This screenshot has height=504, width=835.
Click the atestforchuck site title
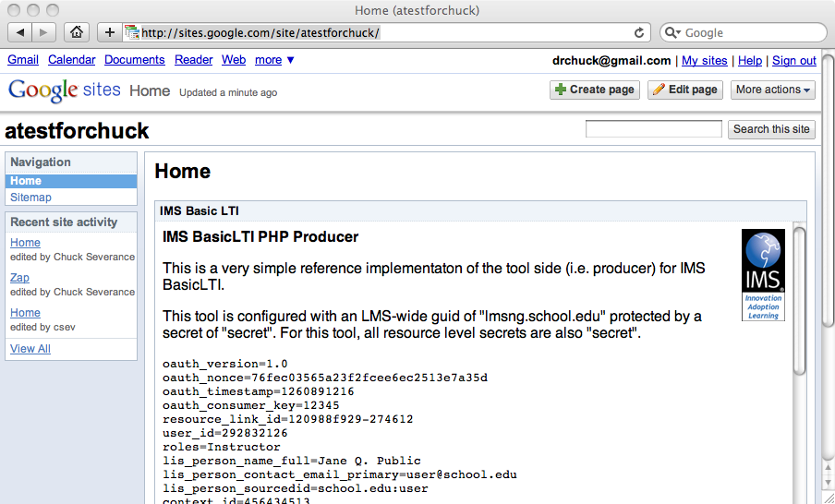click(77, 131)
